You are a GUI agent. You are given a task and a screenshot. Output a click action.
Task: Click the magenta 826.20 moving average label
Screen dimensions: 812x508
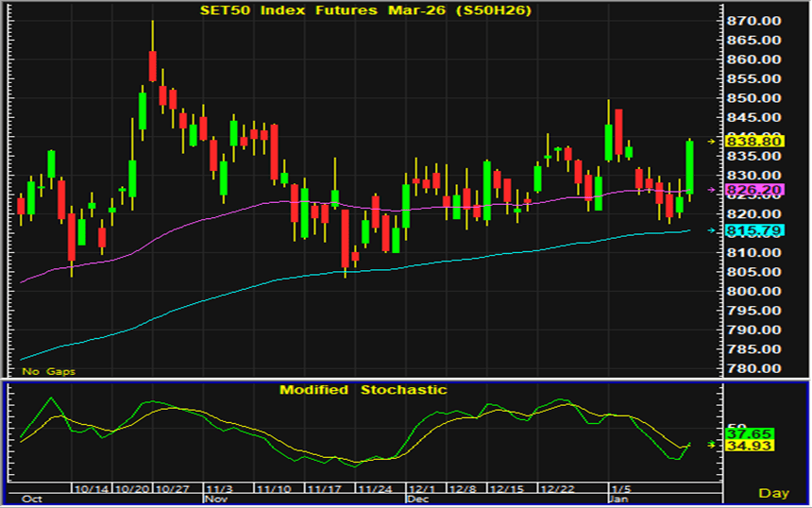753,190
